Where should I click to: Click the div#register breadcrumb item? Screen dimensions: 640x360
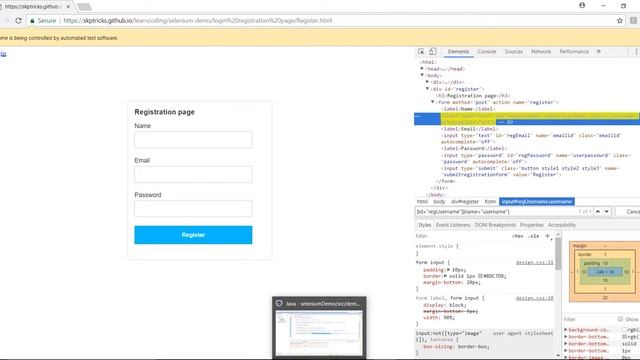pyautogui.click(x=464, y=202)
